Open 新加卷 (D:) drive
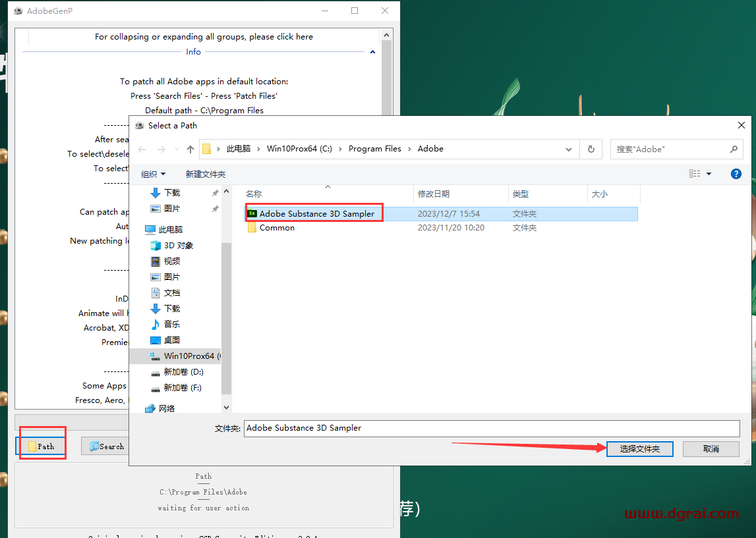Image resolution: width=756 pixels, height=538 pixels. [183, 372]
